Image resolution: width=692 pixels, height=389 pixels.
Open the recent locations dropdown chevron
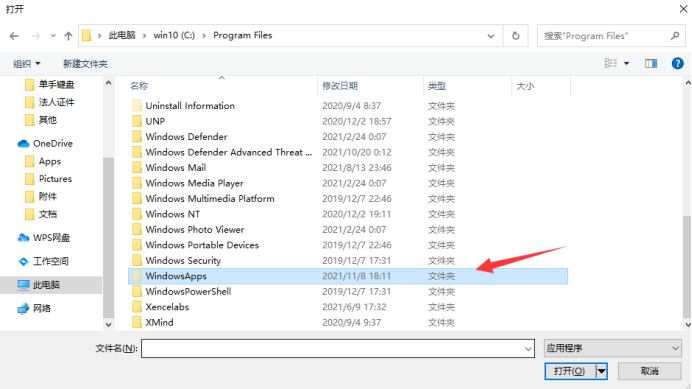tap(53, 36)
